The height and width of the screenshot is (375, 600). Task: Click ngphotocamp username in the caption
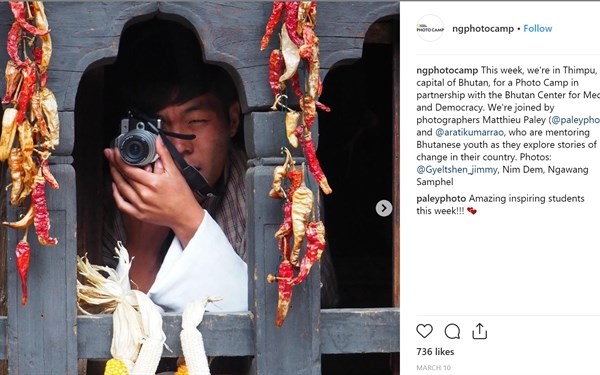447,70
